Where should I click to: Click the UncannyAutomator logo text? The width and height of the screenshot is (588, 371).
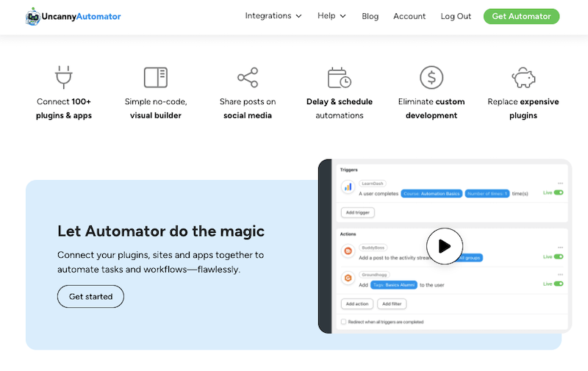click(82, 16)
